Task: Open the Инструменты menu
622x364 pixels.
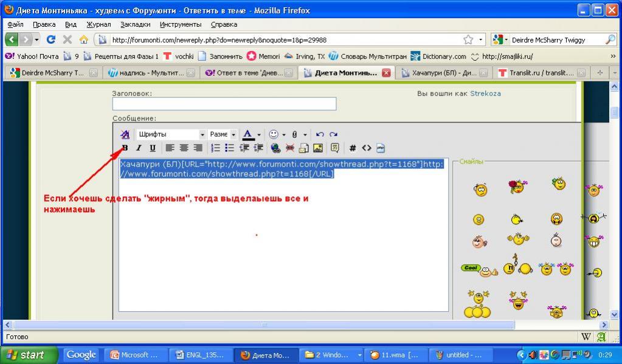Action: [x=181, y=24]
